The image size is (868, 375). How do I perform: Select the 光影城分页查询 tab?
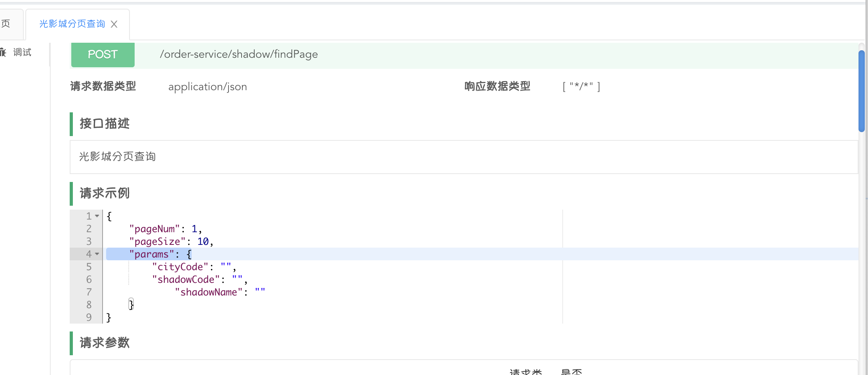[72, 24]
